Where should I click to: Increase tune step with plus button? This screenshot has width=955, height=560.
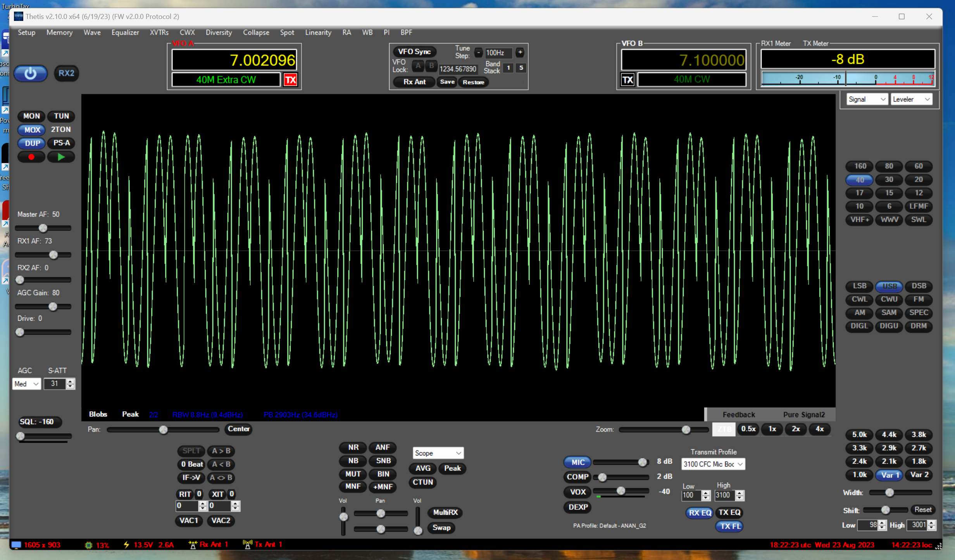tap(520, 52)
